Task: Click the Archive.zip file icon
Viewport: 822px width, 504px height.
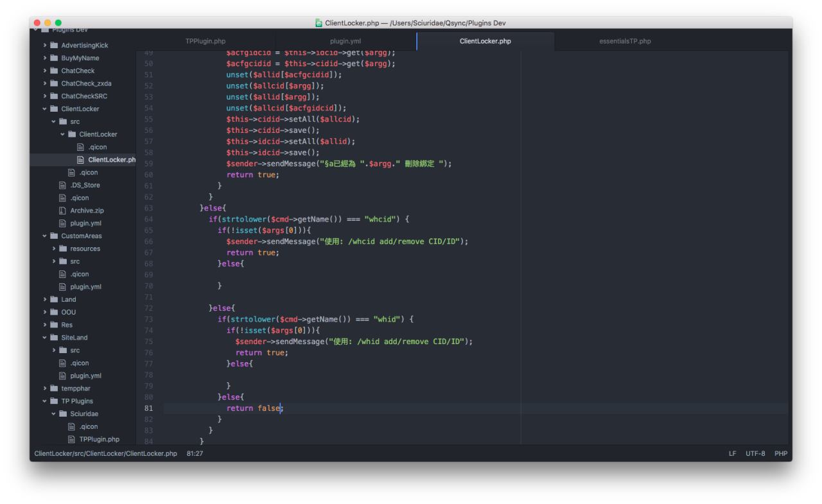Action: point(63,211)
